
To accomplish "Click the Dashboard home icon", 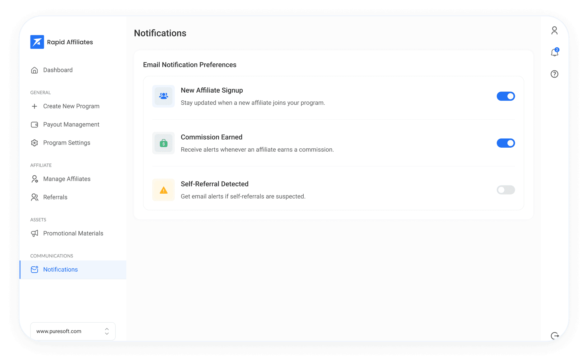I will [x=35, y=70].
